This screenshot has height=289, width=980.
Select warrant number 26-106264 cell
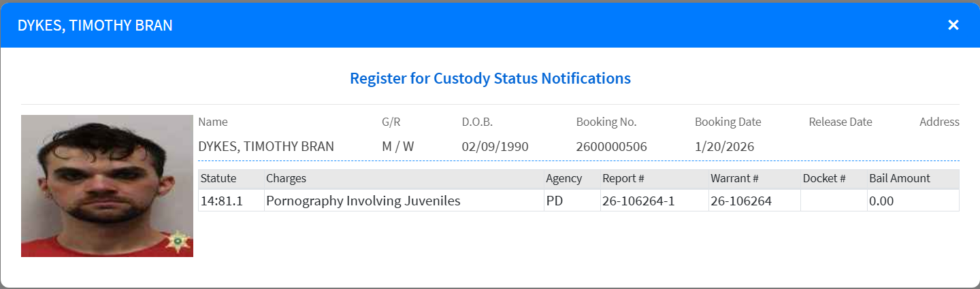click(x=741, y=201)
